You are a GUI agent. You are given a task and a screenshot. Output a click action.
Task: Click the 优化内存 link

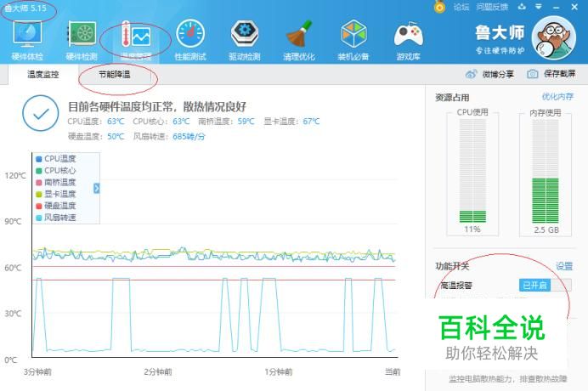pyautogui.click(x=557, y=97)
